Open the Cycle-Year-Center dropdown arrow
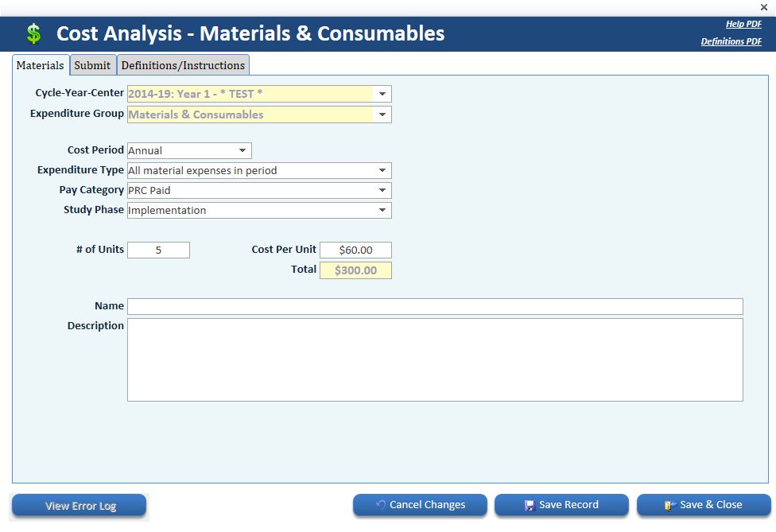Screen dimensions: 776x532 click(382, 94)
